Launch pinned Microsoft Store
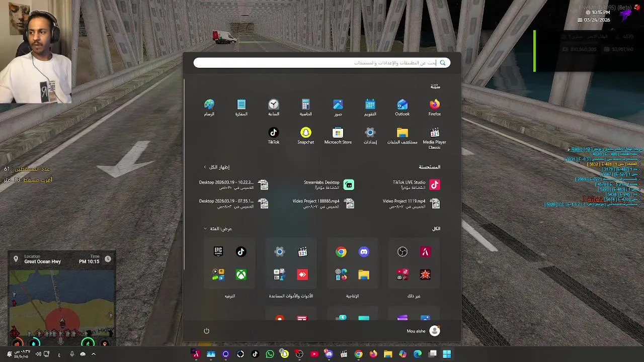This screenshot has width=644, height=362. [x=338, y=136]
